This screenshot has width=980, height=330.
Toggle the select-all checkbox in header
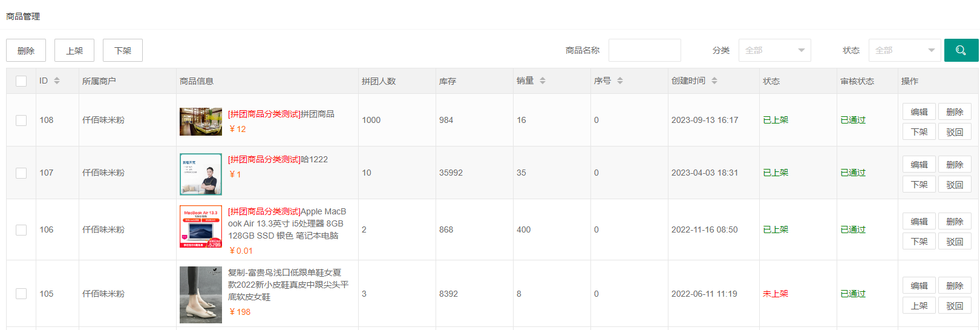[x=21, y=81]
